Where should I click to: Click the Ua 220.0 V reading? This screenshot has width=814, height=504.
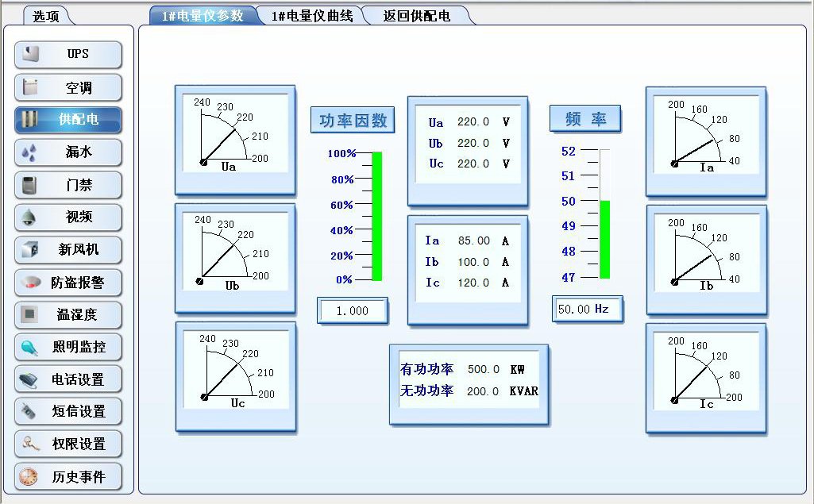[x=469, y=122]
